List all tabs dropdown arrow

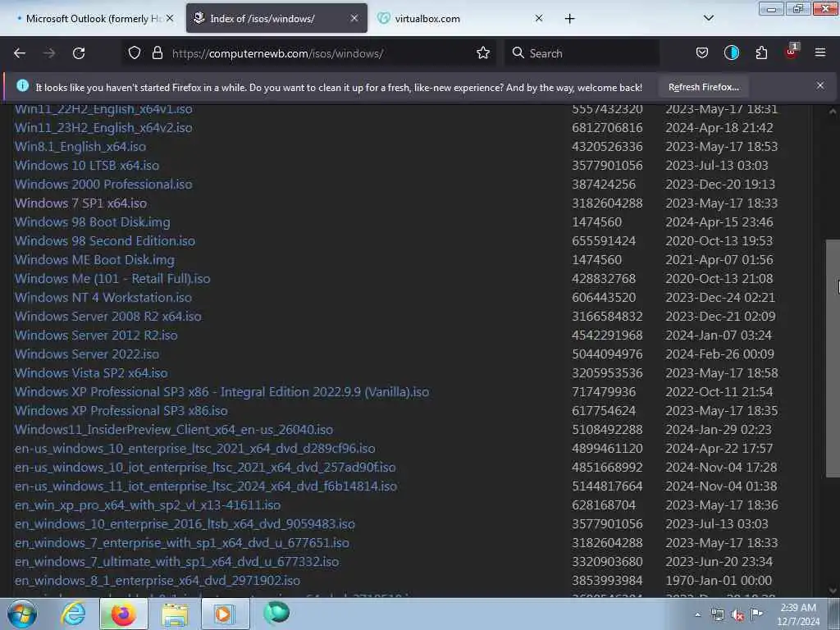(x=708, y=18)
